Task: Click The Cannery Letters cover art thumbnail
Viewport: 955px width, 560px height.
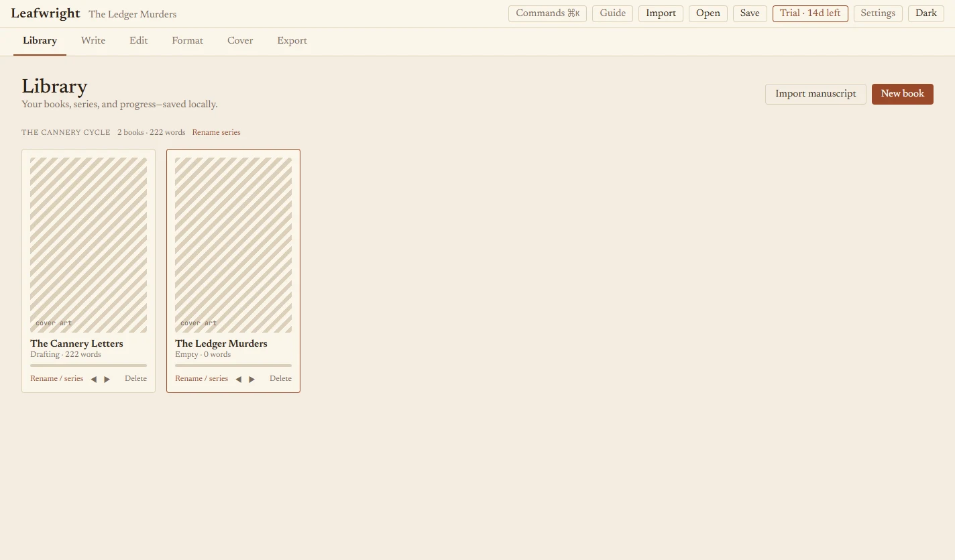Action: click(x=89, y=245)
